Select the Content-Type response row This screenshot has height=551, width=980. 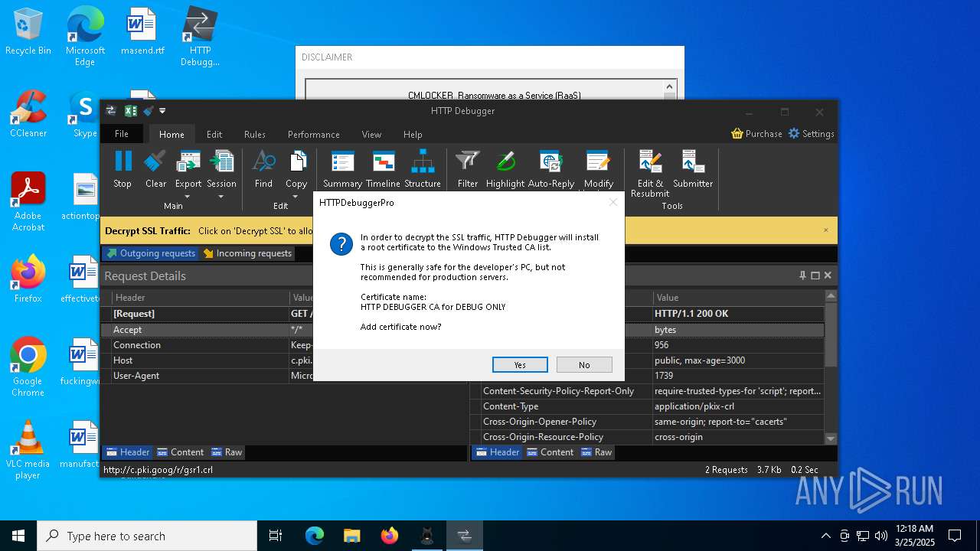tap(648, 406)
